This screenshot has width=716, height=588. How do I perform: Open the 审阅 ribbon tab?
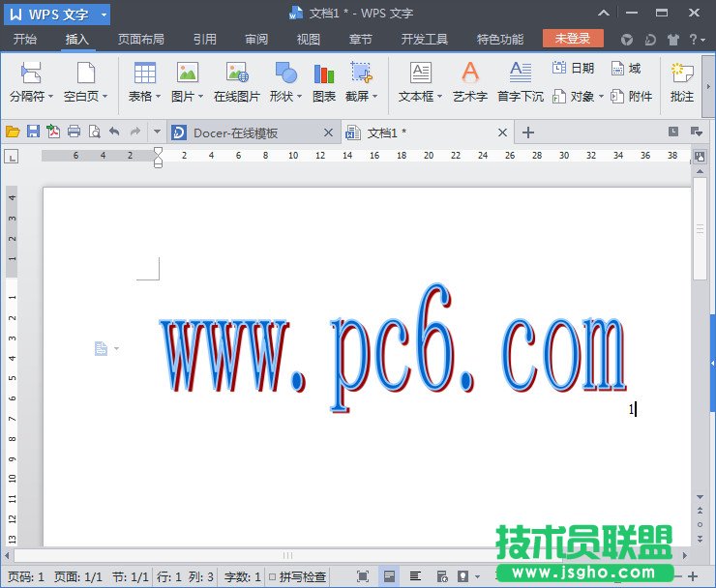pyautogui.click(x=256, y=40)
